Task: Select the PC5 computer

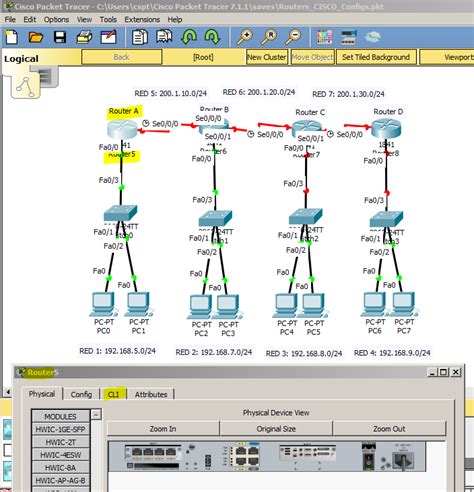Action: pos(314,305)
